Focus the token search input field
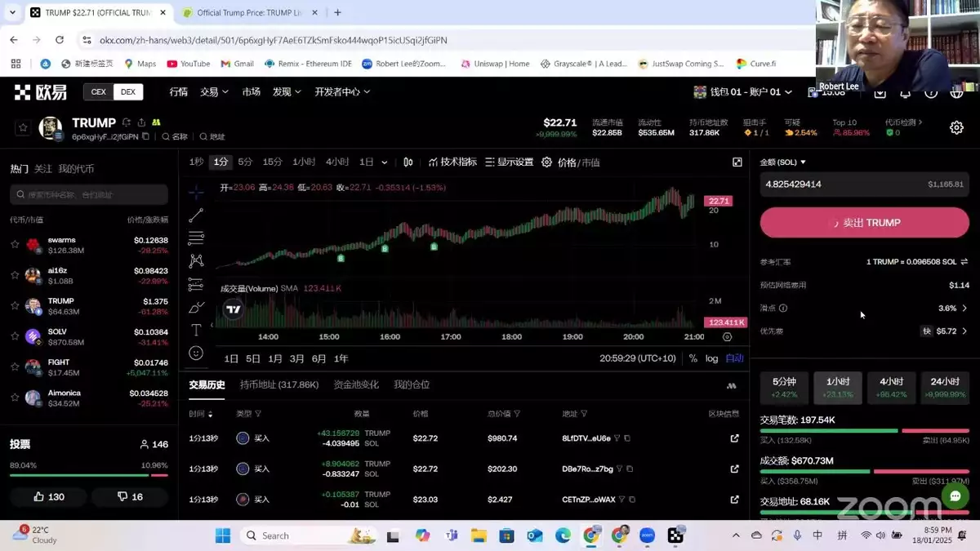The height and width of the screenshot is (551, 980). point(89,194)
